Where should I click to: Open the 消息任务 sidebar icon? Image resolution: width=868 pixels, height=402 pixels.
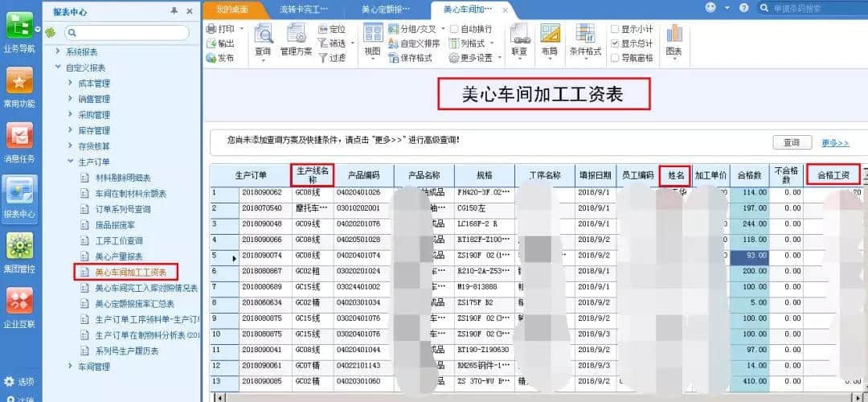19,136
